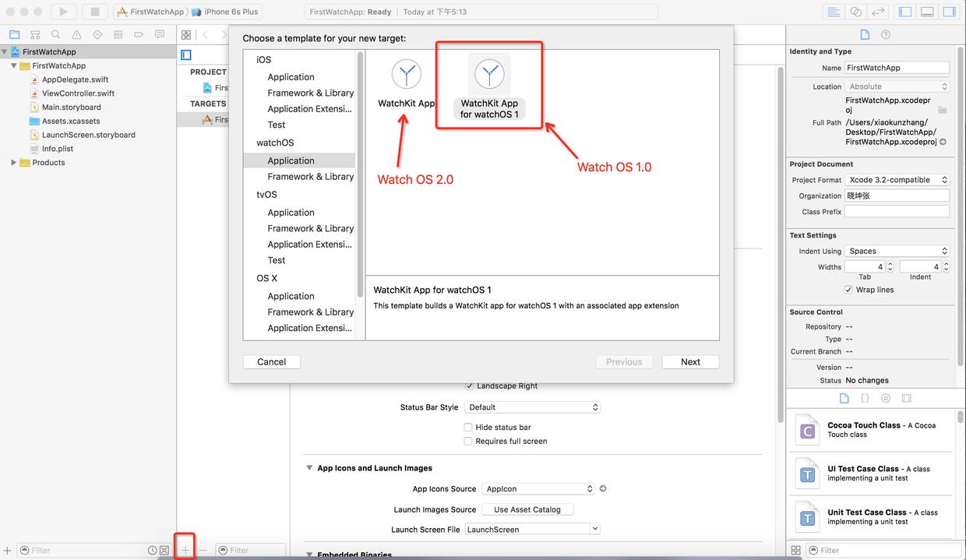Toggle the targets list sidebar button
The height and width of the screenshot is (560, 966).
pyautogui.click(x=185, y=55)
